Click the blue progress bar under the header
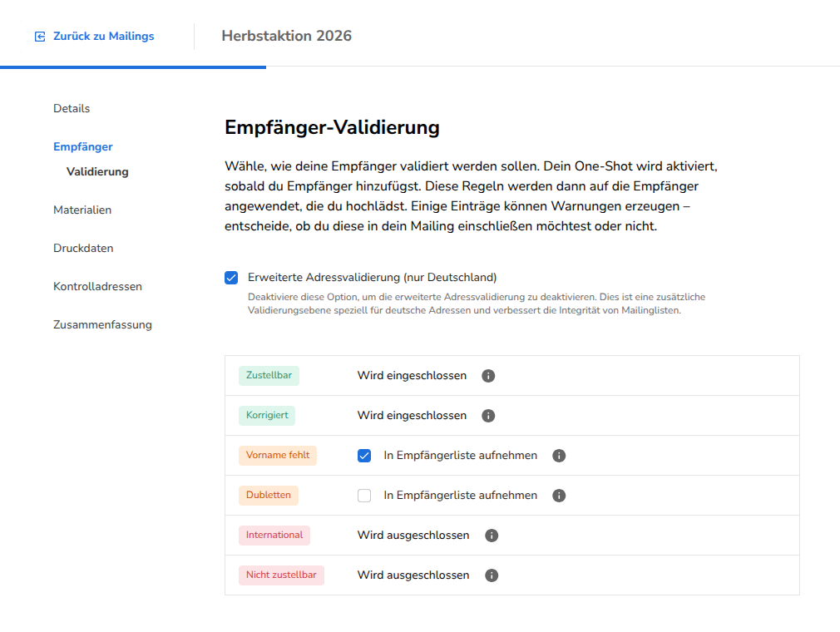The image size is (840, 632). click(133, 67)
